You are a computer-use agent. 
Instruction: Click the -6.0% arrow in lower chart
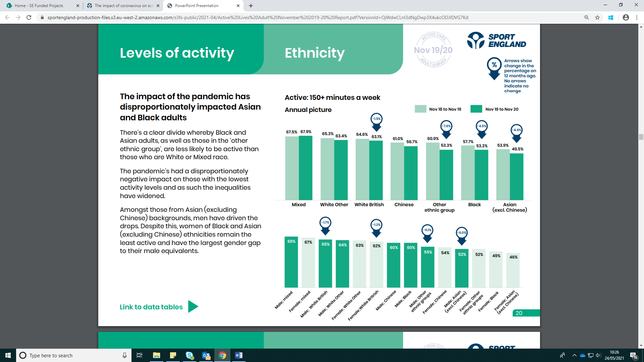462,236
